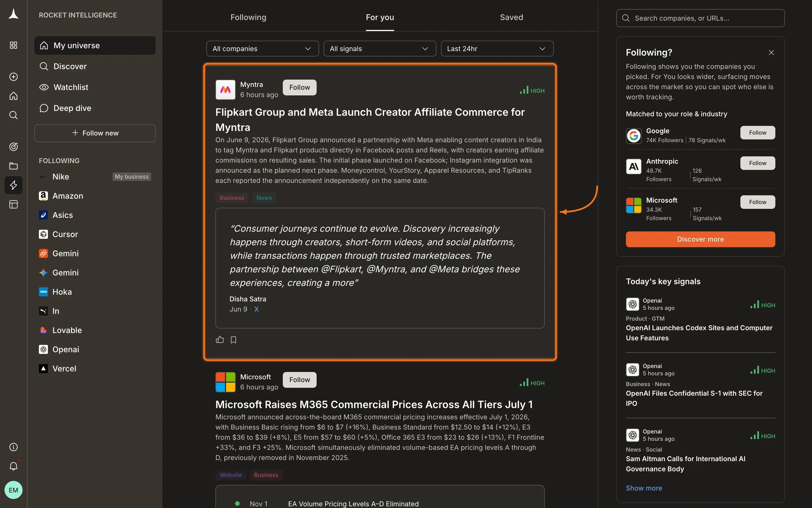Click the quote by Disha Satra
The width and height of the screenshot is (812, 508).
[375, 255]
